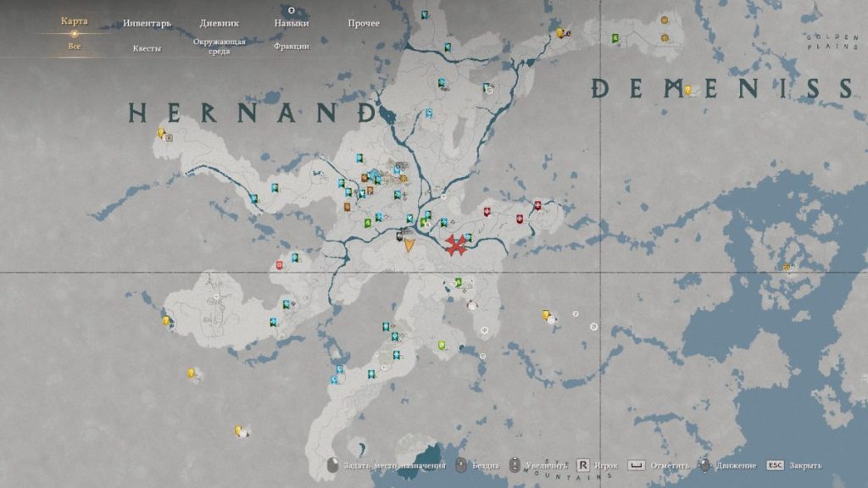Image resolution: width=868 pixels, height=488 pixels.
Task: Click the red crossed-swords battle marker
Action: (457, 246)
